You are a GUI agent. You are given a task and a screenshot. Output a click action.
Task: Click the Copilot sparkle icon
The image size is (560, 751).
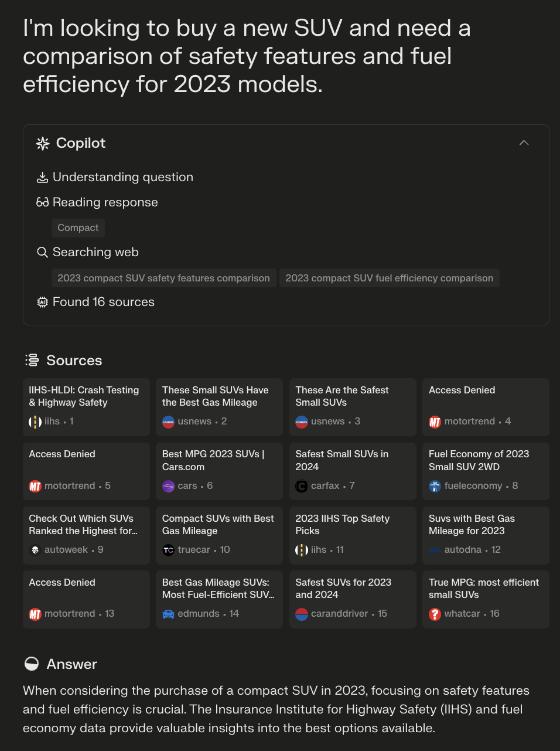(x=43, y=144)
